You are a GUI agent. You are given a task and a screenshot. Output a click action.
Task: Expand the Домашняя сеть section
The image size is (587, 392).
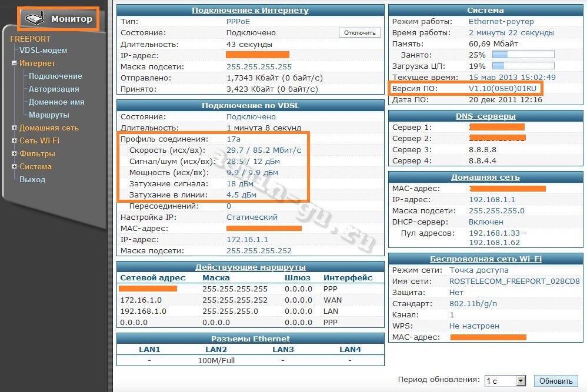click(x=14, y=128)
